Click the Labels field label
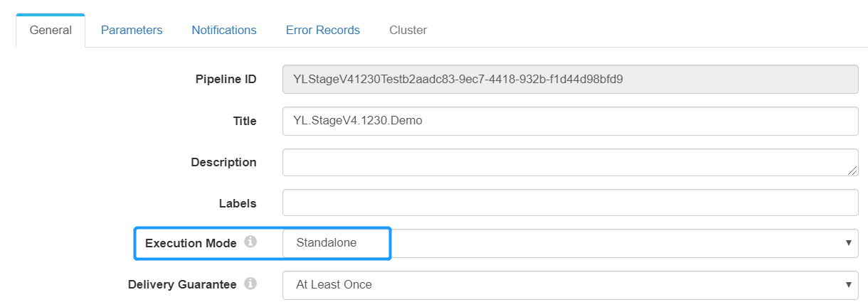Screen dimensions: 868x307 pos(238,203)
